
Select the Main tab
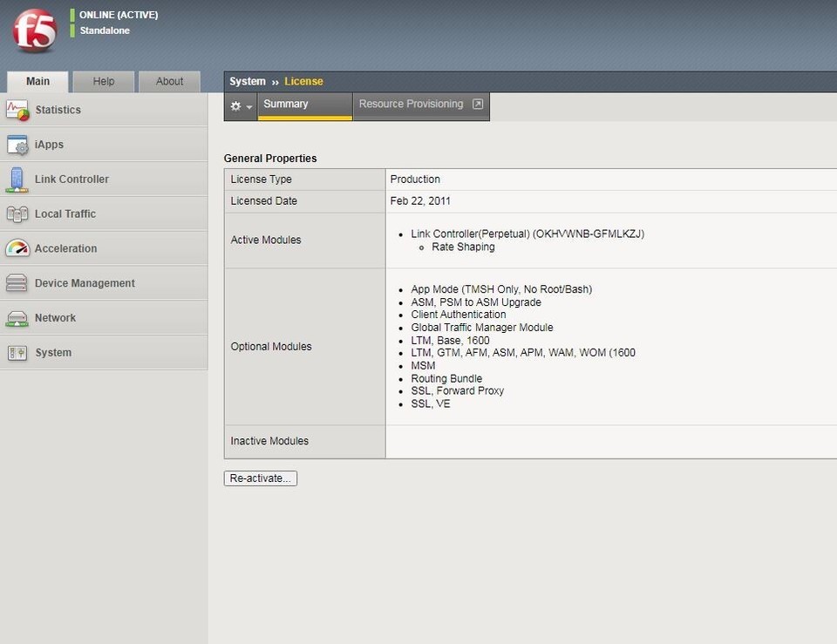click(x=37, y=82)
